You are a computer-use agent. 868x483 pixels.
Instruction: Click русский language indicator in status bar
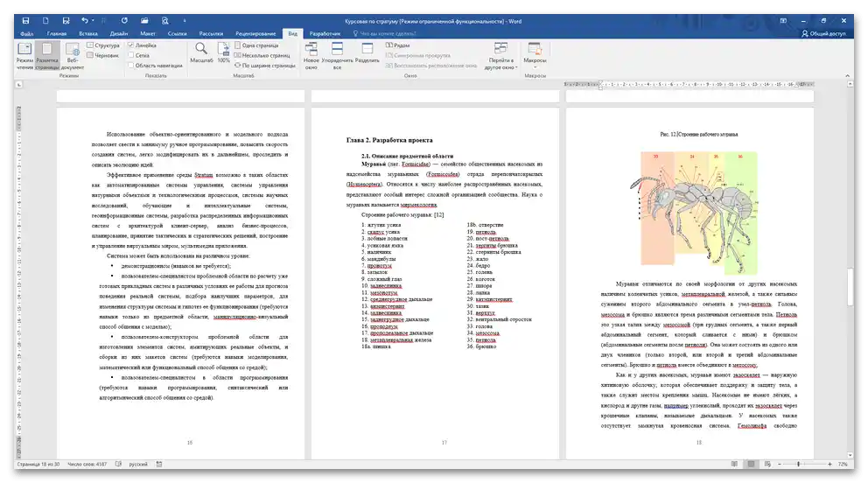138,465
